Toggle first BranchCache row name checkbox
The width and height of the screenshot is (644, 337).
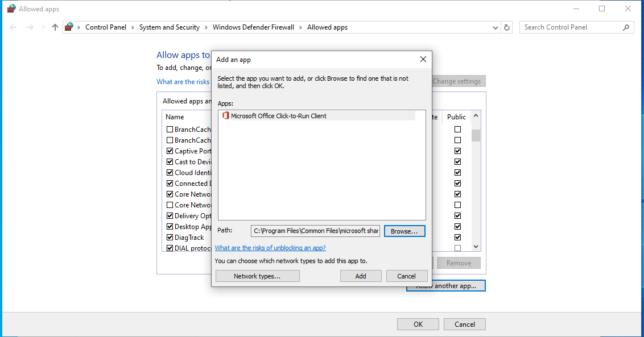point(170,130)
